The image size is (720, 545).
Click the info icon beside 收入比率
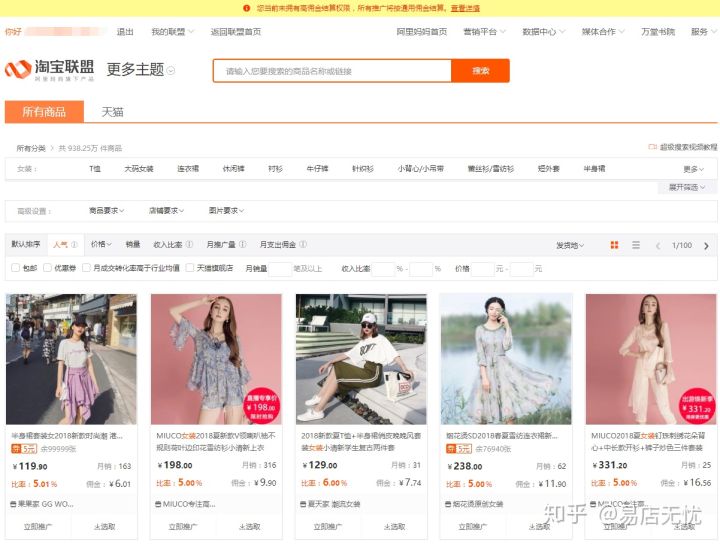(189, 245)
